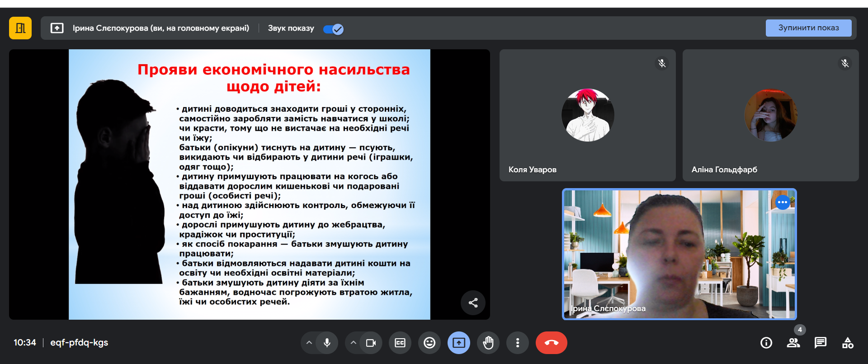Screen dimensions: 868x364
Task: Open the activities shapes icon
Action: (x=848, y=343)
